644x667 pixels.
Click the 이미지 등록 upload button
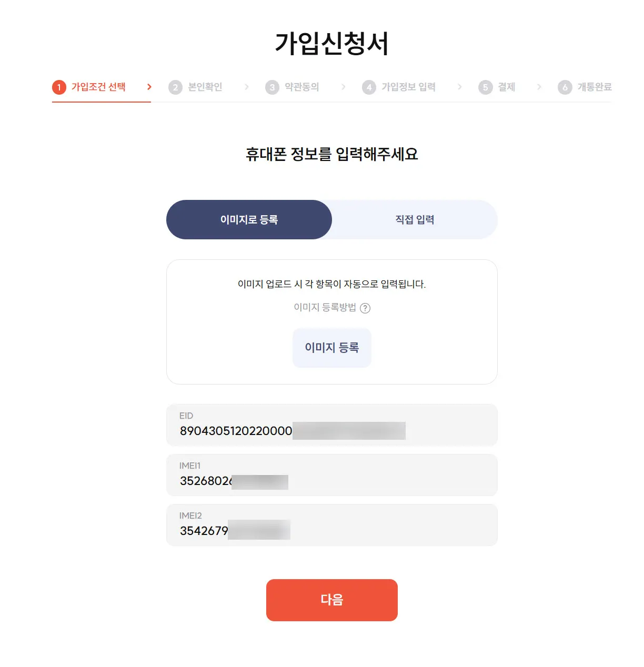click(331, 348)
